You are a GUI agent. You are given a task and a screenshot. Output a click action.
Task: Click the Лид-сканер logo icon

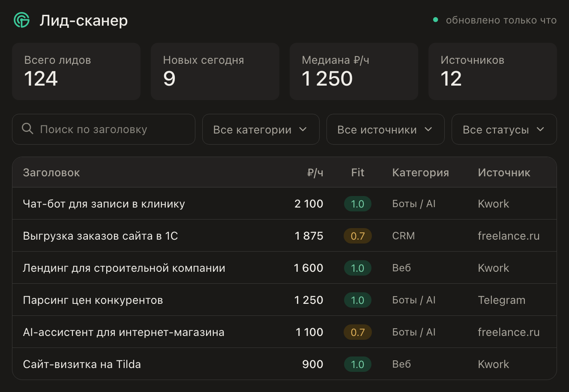pos(22,20)
